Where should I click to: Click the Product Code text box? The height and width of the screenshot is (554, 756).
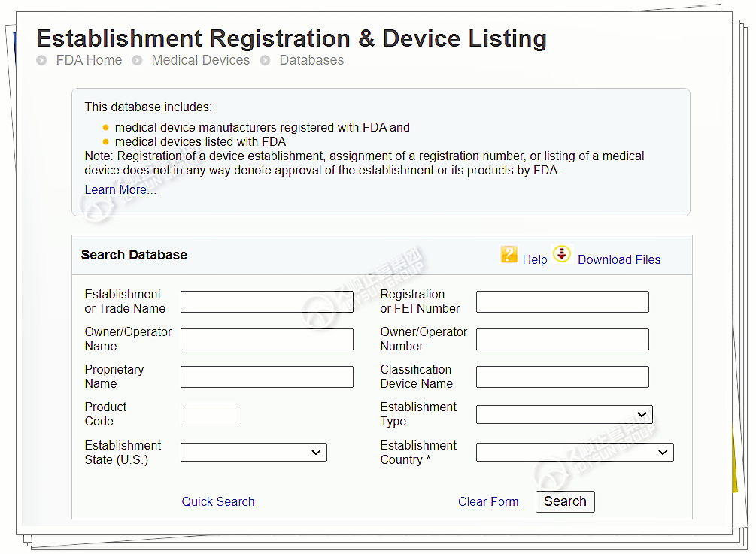209,414
